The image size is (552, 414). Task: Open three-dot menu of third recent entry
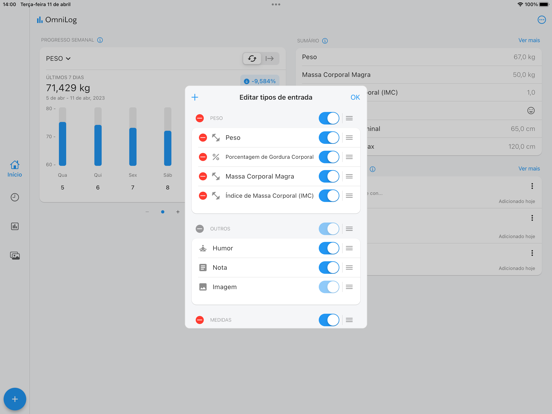click(x=532, y=253)
